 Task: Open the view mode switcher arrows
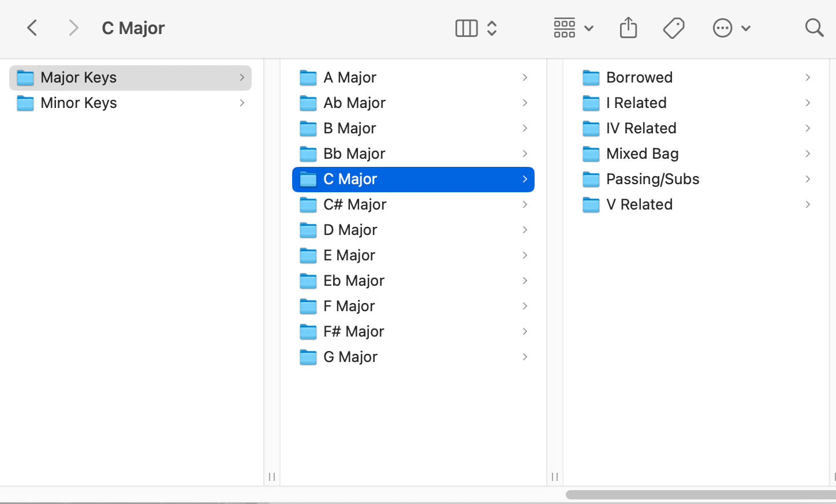pos(492,28)
